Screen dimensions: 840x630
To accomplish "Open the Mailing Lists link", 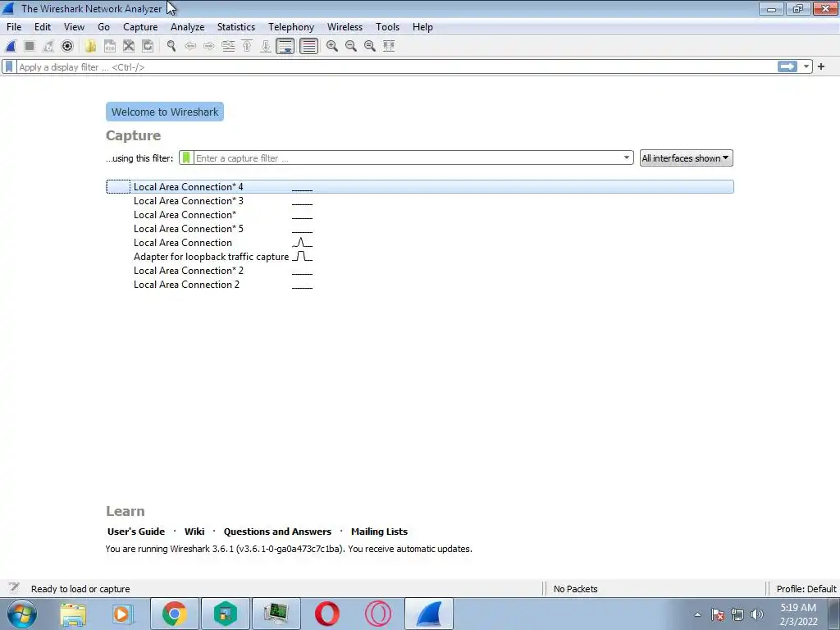I will [x=379, y=532].
